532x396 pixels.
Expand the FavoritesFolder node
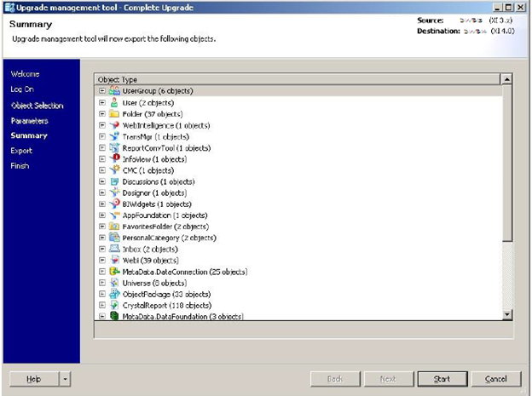pos(102,227)
